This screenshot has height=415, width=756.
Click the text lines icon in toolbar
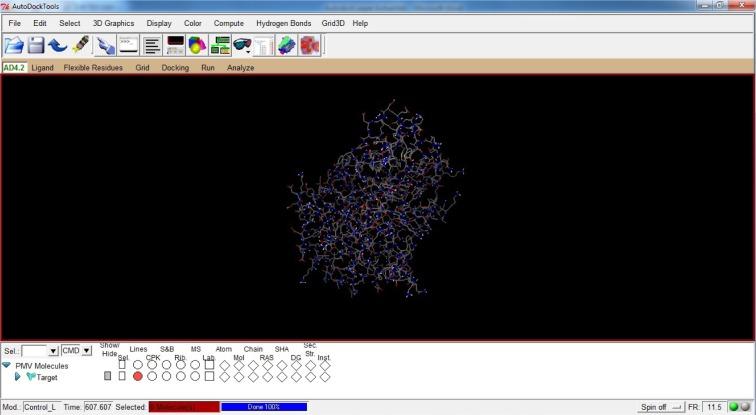(152, 45)
